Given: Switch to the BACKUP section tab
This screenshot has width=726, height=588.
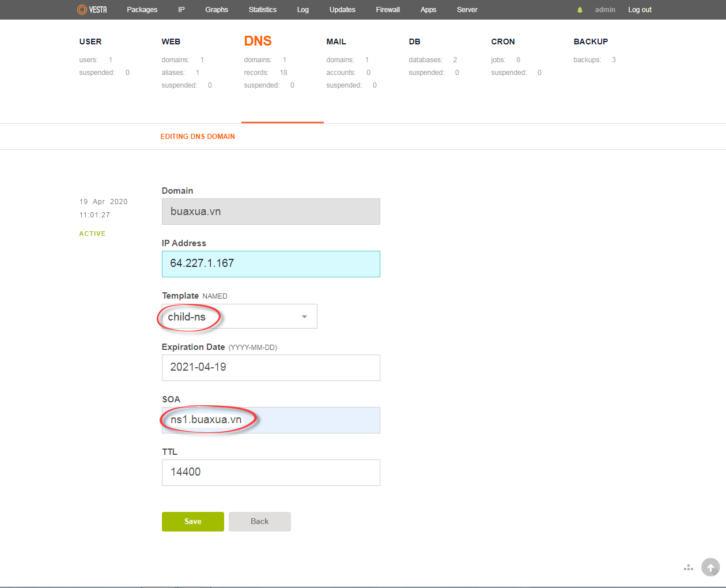Looking at the screenshot, I should (x=591, y=42).
